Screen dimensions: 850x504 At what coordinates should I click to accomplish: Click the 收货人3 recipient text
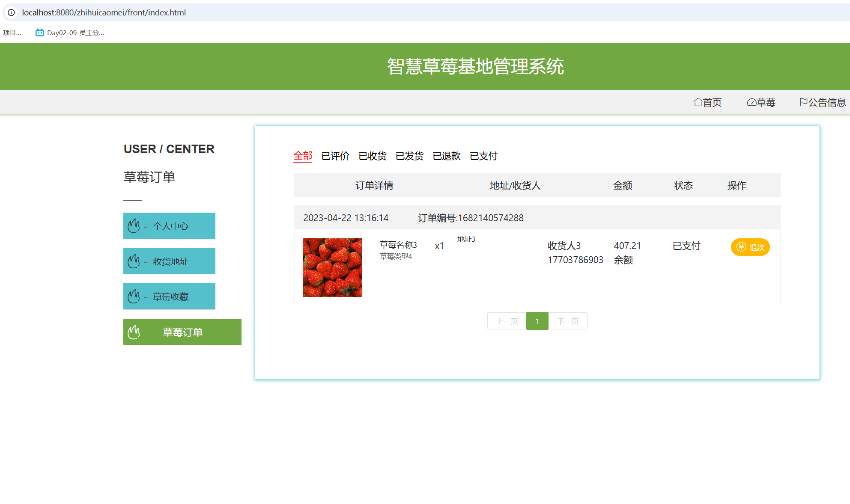click(x=564, y=246)
